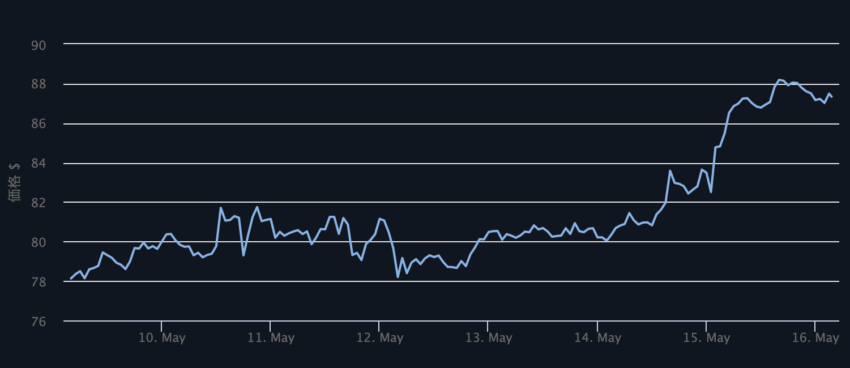Click the line's lowest dip after 12. May
The width and height of the screenshot is (850, 368).
[x=397, y=277]
